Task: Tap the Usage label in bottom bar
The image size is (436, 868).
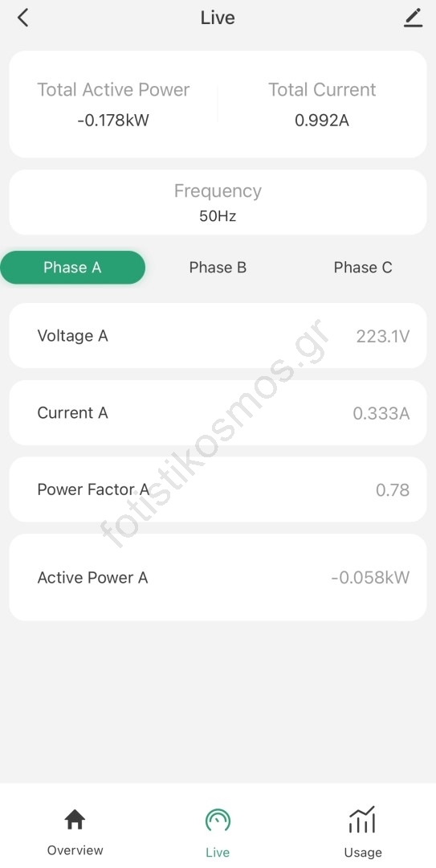Action: pos(362,852)
